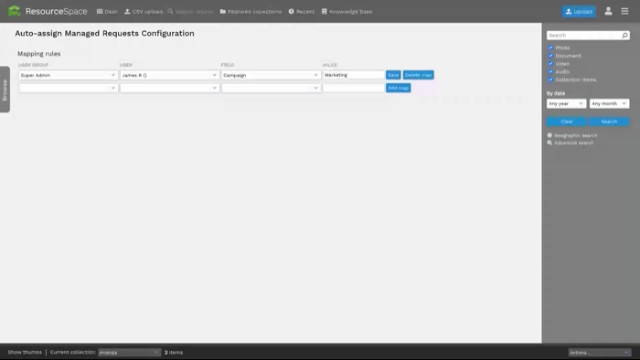Save the Marketing mapping rule
640x360 pixels.
[x=393, y=75]
